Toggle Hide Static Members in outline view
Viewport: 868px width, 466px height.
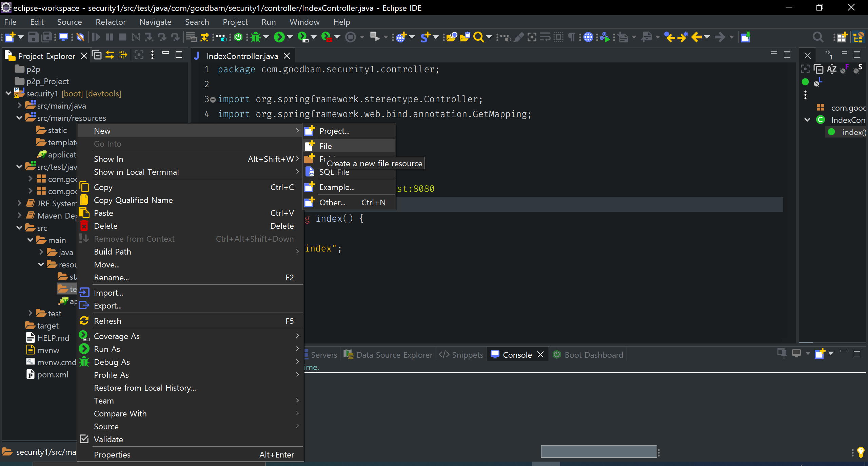pyautogui.click(x=858, y=69)
